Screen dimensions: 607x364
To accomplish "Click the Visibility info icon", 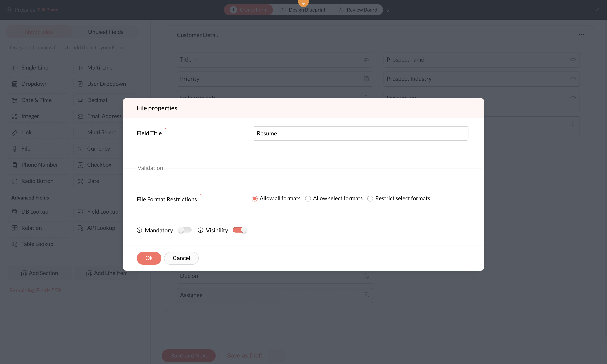I will [201, 230].
